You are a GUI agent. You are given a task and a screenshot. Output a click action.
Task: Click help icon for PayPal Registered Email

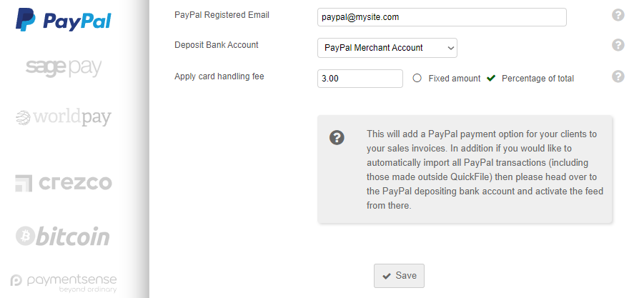pos(618,15)
